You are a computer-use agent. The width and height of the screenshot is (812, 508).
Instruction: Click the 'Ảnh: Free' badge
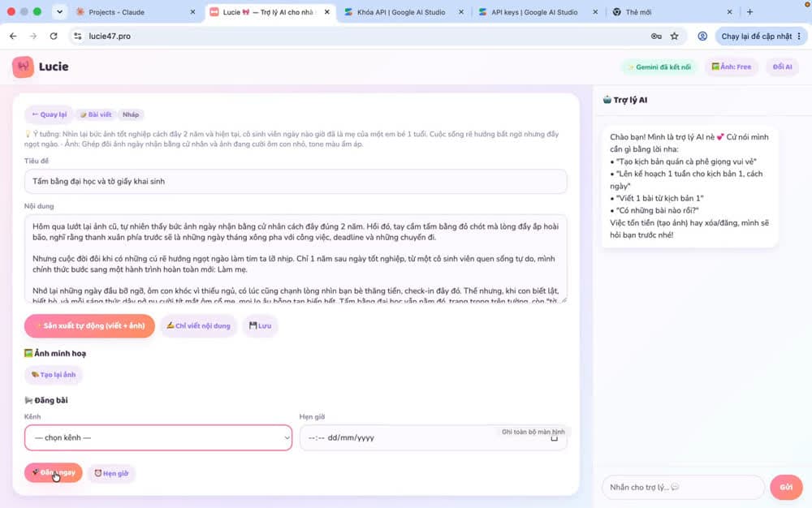pos(732,67)
